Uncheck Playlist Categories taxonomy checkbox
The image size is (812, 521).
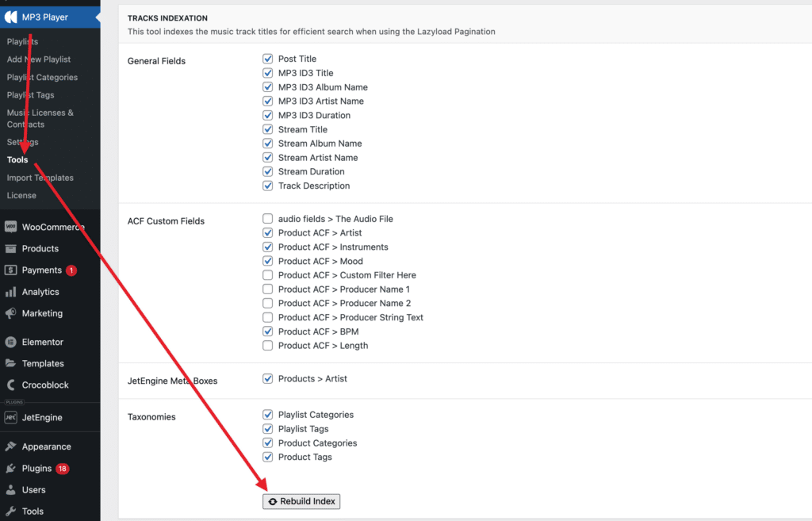click(x=267, y=414)
